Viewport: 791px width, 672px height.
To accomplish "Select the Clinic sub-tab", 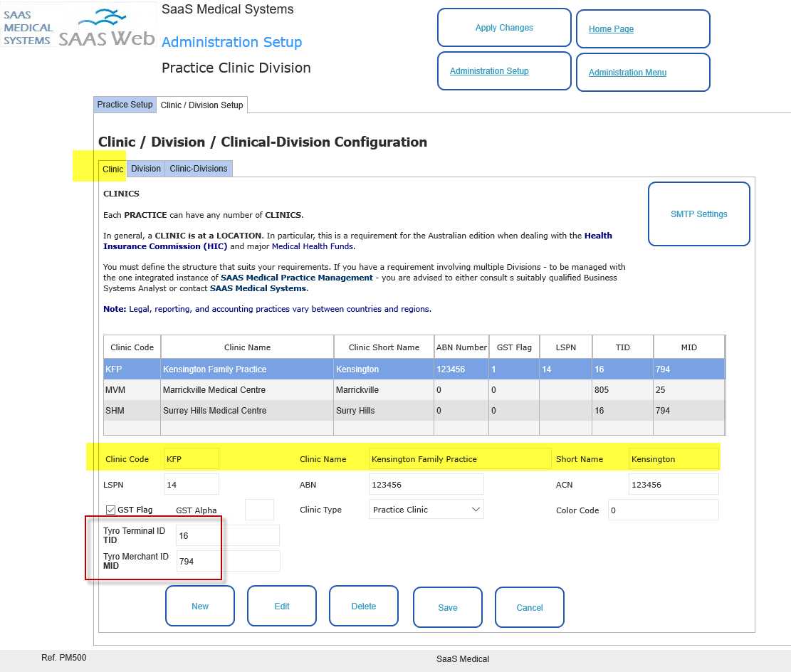I will [x=112, y=169].
